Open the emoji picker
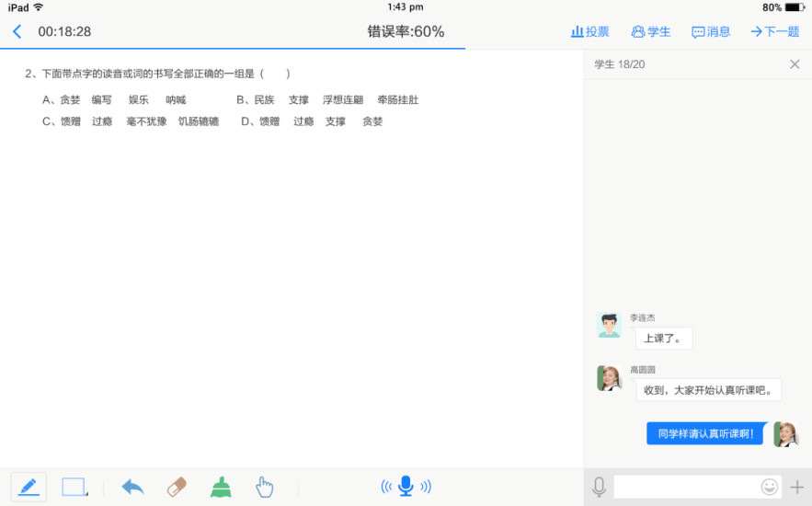This screenshot has height=506, width=812. pyautogui.click(x=770, y=487)
